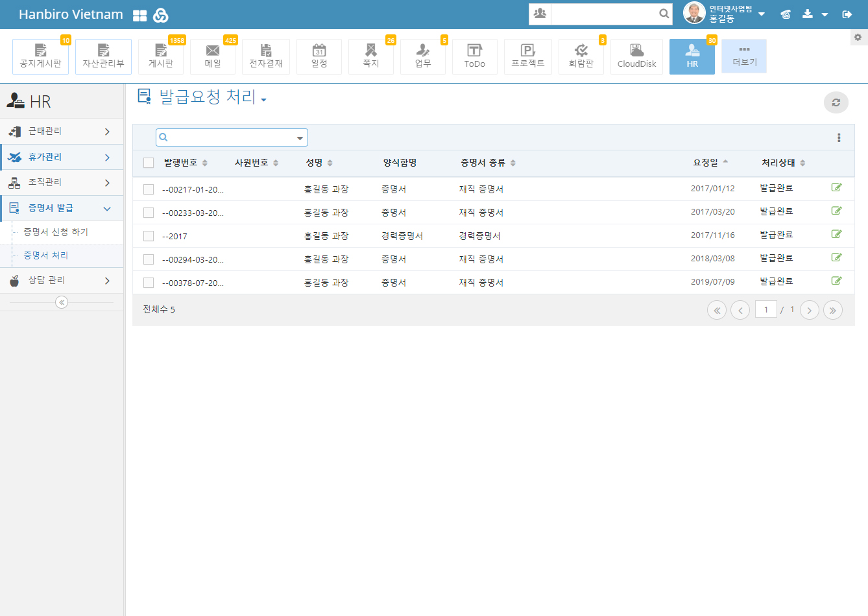Sort by 요청일 column
Screen dimensions: 868x616
point(710,163)
